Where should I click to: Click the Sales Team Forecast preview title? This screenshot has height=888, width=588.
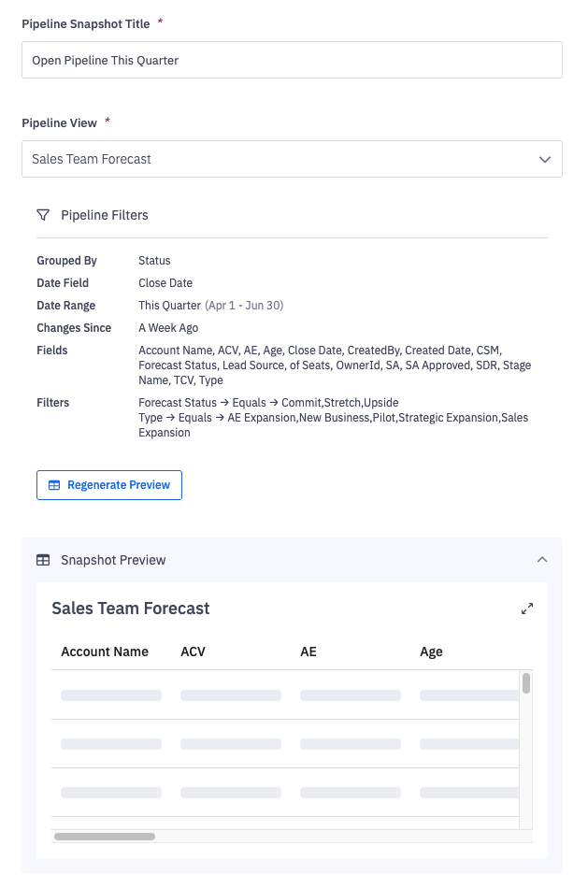(131, 609)
